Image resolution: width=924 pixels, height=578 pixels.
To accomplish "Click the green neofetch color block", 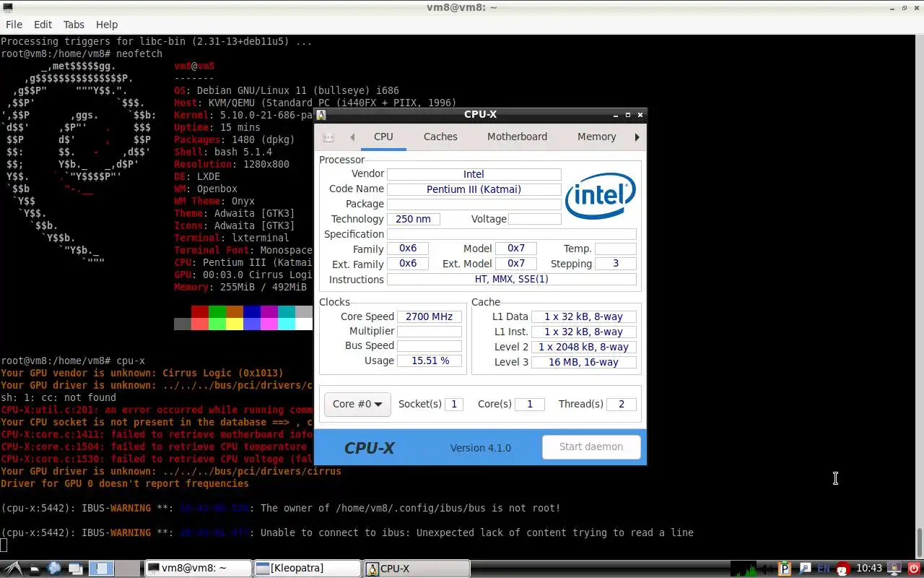I will (x=217, y=311).
